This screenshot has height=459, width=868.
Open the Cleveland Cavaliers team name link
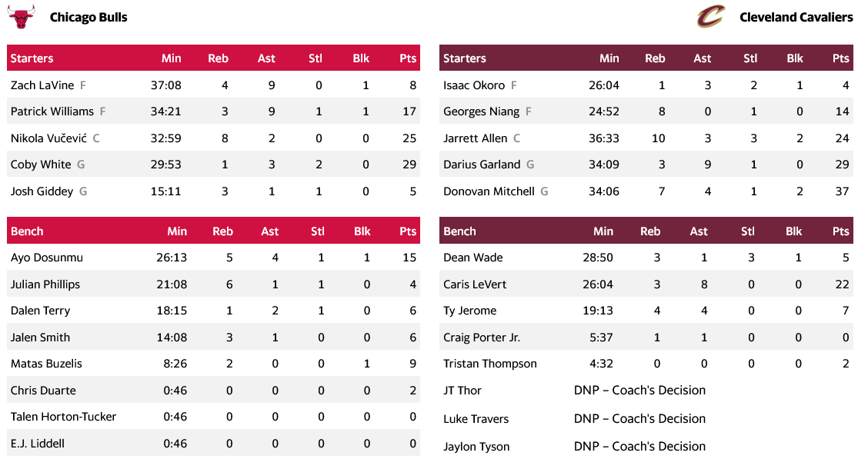796,17
